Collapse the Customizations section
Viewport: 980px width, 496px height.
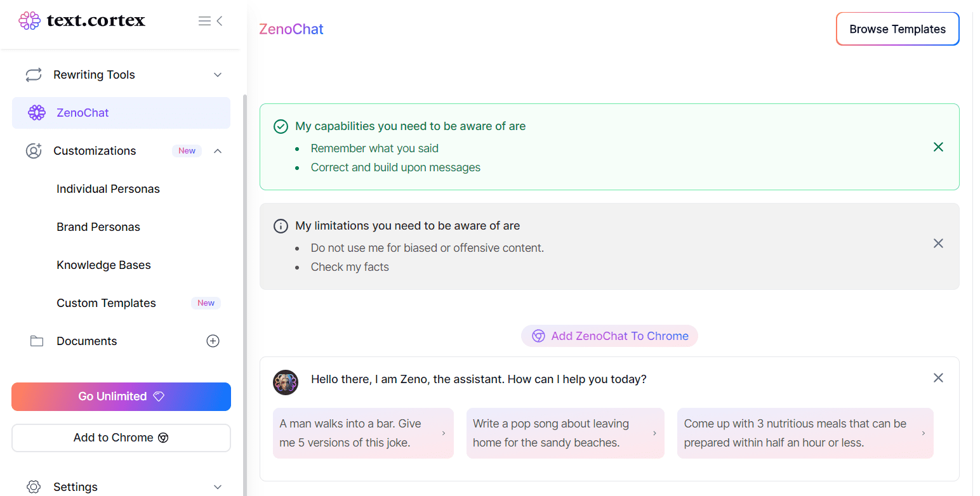(x=218, y=150)
